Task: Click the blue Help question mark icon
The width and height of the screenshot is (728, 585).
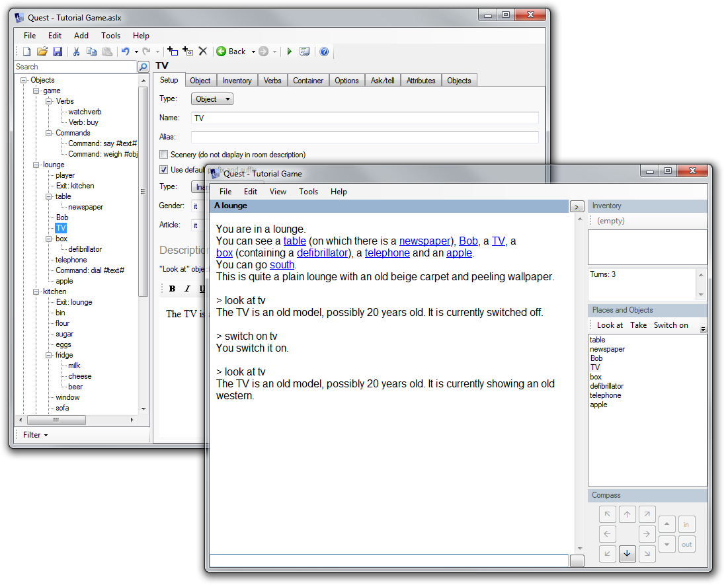Action: pyautogui.click(x=324, y=52)
